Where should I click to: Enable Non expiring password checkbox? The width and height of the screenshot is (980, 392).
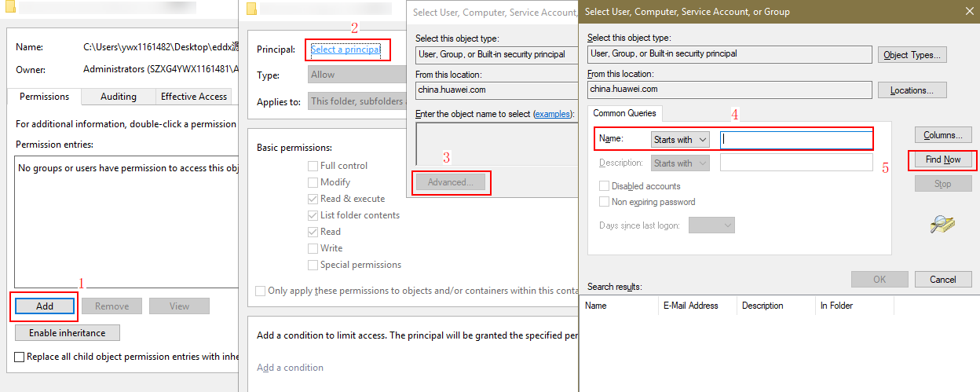pyautogui.click(x=605, y=202)
